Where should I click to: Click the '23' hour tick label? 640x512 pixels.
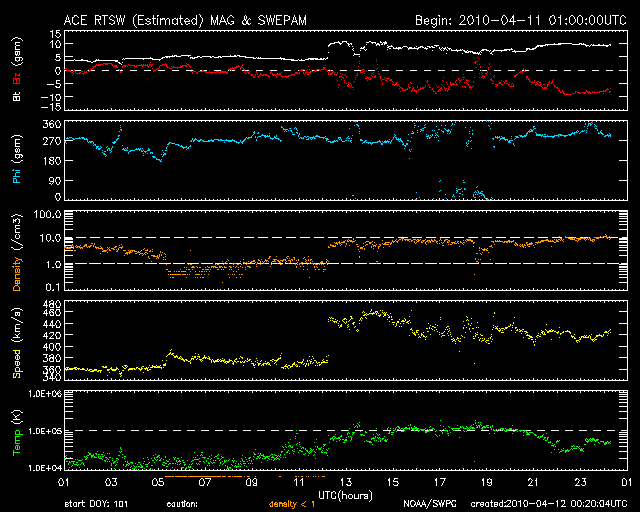(x=580, y=483)
